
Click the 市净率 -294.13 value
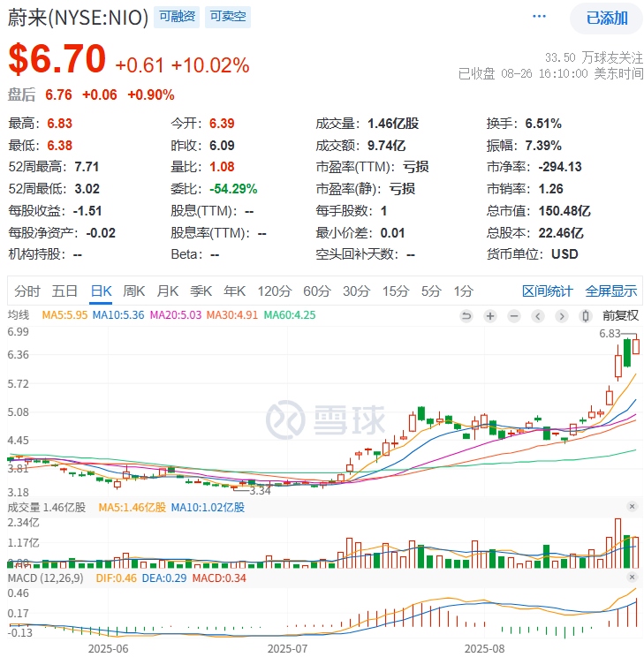560,167
